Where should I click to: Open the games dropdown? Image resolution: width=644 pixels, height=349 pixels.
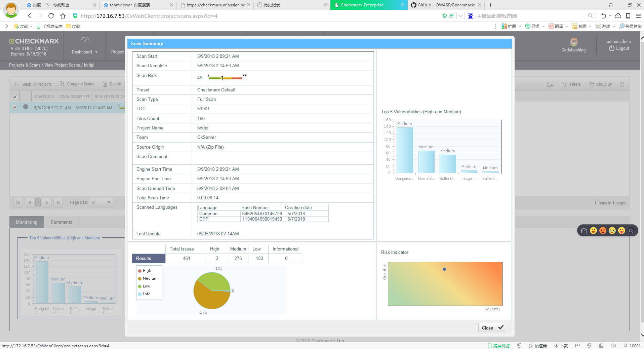(605, 26)
